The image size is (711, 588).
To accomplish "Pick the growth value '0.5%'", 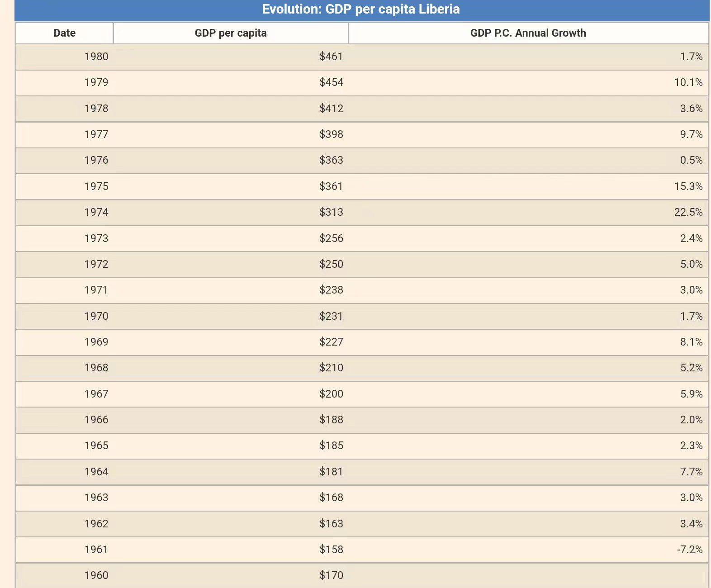I will point(691,160).
